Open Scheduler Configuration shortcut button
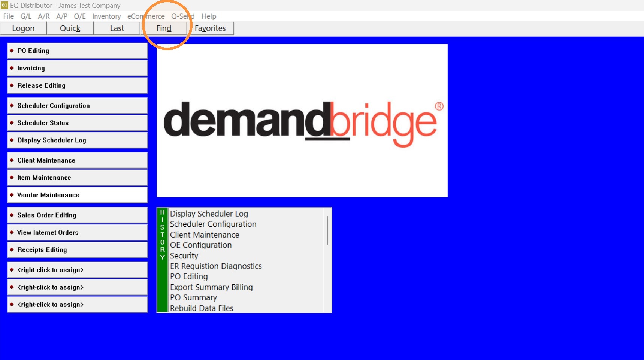Image resolution: width=644 pixels, height=360 pixels. pyautogui.click(x=78, y=106)
